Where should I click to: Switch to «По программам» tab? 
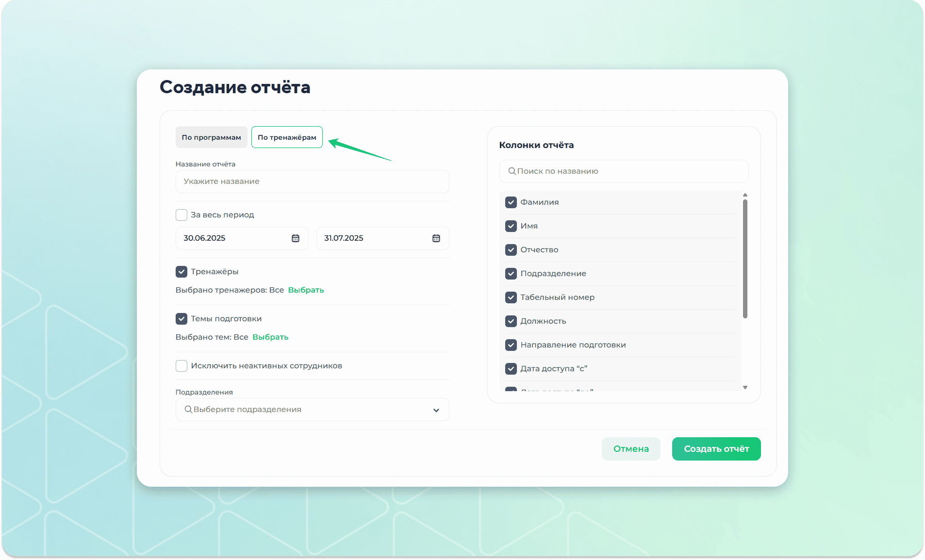pyautogui.click(x=211, y=137)
